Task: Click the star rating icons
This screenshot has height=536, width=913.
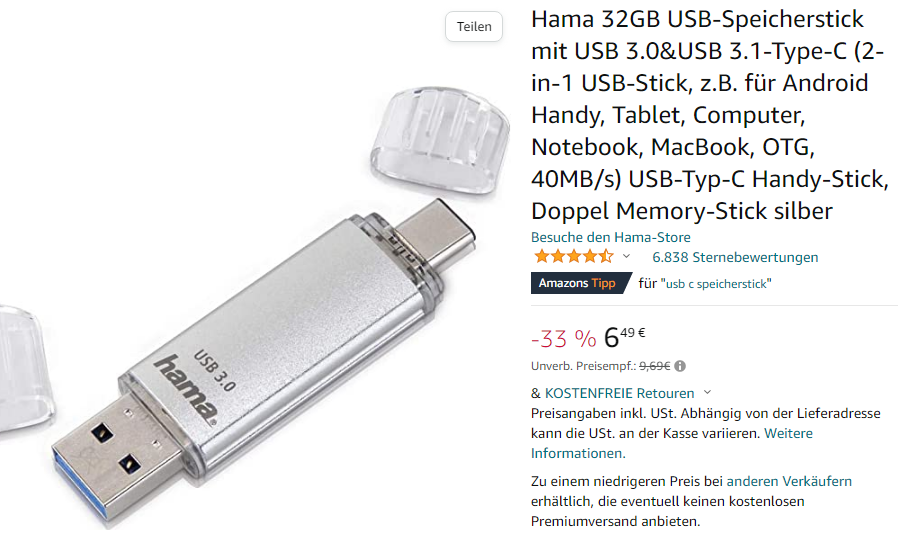Action: (x=574, y=256)
